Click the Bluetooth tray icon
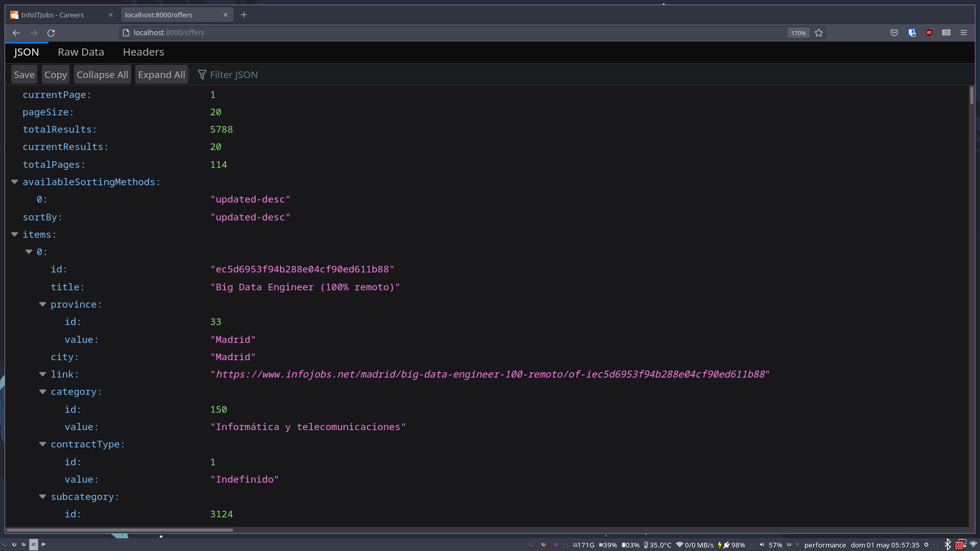This screenshot has height=551, width=980. [x=948, y=544]
